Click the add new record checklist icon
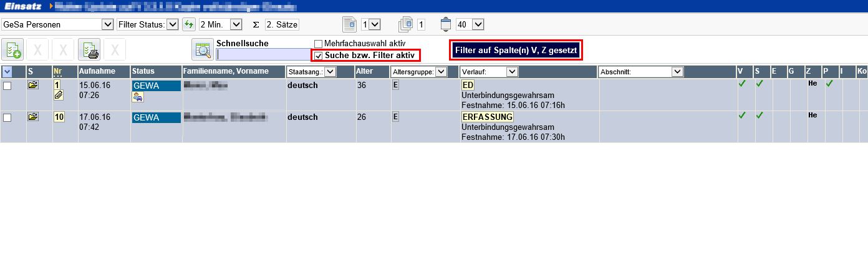This screenshot has height=266, width=868. click(13, 49)
